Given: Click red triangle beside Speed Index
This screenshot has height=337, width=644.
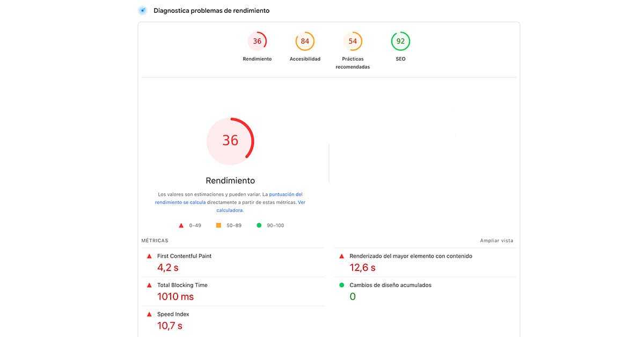Looking at the screenshot, I should pyautogui.click(x=149, y=314).
